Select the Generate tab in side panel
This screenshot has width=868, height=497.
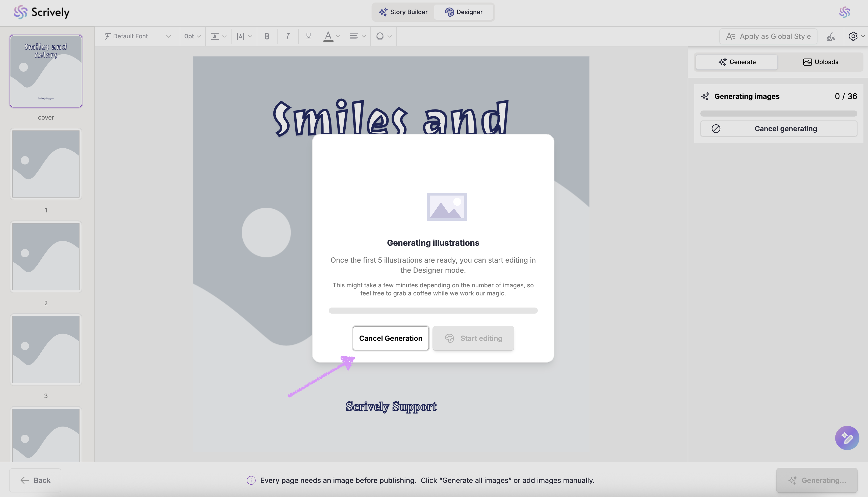click(x=736, y=62)
